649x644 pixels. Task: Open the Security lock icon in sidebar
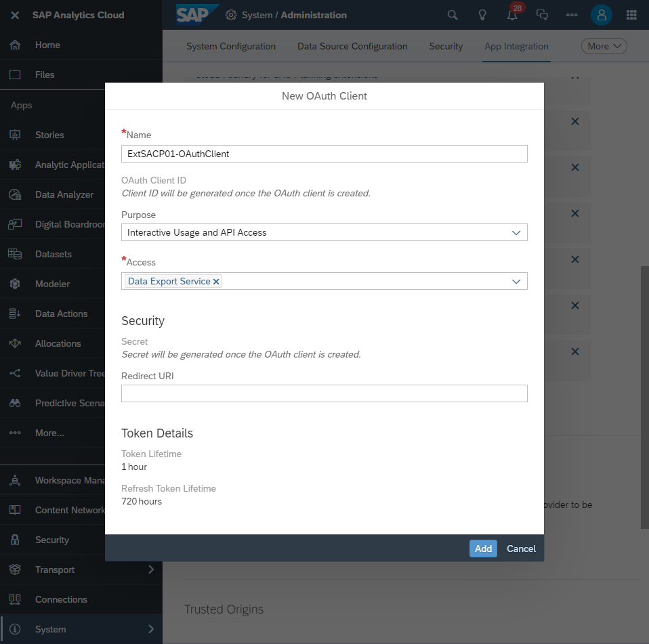(x=15, y=540)
